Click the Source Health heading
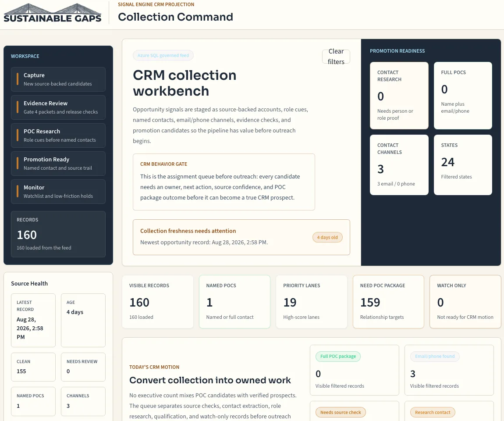The width and height of the screenshot is (504, 421). (x=29, y=283)
